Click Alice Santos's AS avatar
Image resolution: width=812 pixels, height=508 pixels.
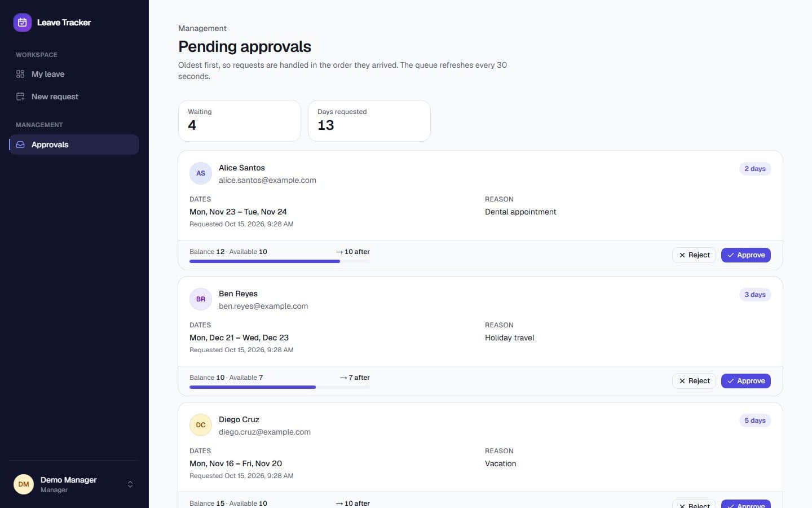(x=201, y=173)
